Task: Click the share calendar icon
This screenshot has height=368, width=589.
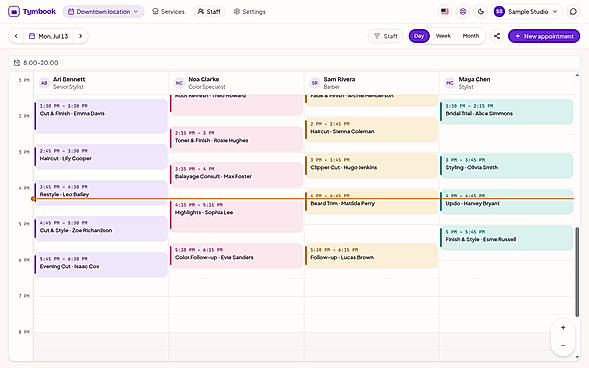Action: (x=497, y=36)
